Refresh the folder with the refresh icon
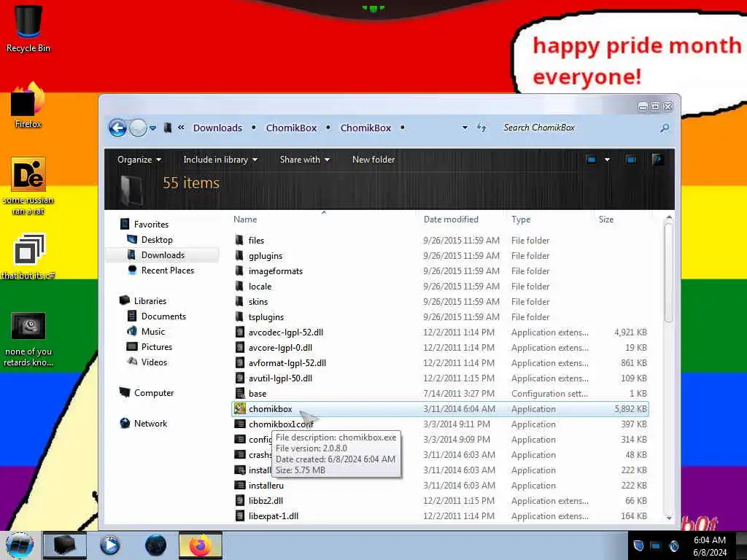747x560 pixels. pyautogui.click(x=481, y=128)
